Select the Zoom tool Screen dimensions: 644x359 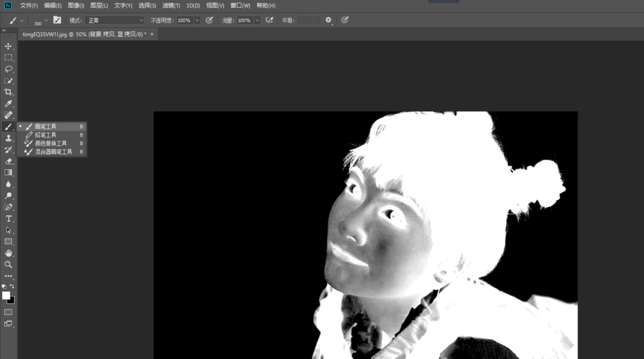click(8, 264)
